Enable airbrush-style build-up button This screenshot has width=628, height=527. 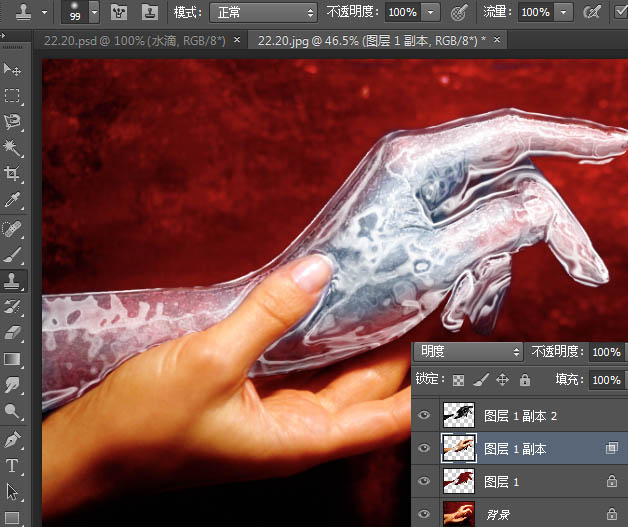coord(592,12)
